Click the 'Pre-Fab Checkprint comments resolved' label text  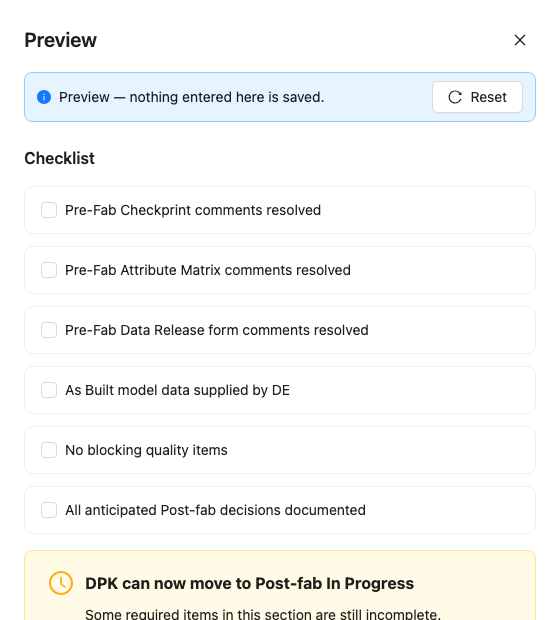[x=193, y=210]
